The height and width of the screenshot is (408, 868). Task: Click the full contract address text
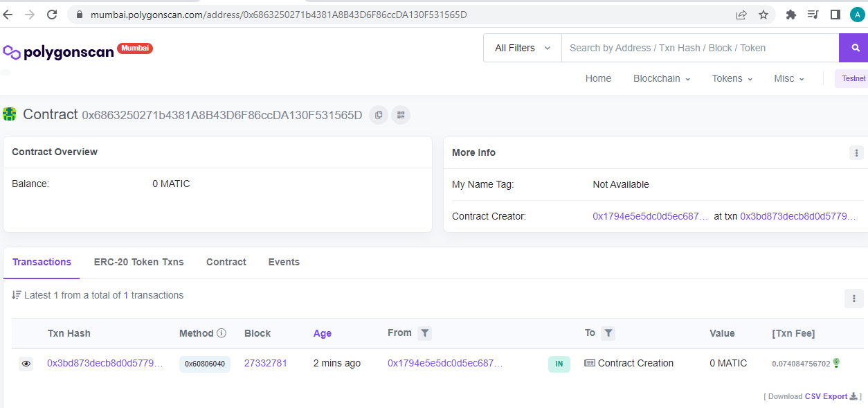point(222,115)
